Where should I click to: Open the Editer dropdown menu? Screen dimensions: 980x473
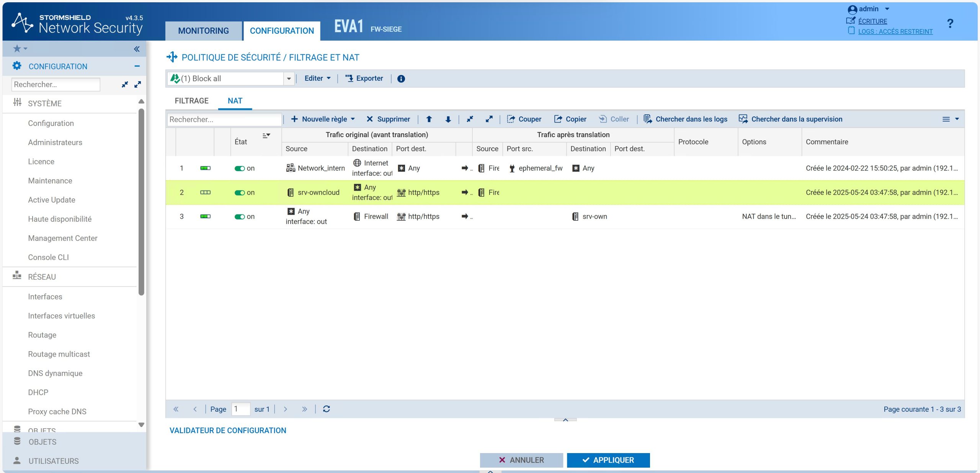[x=317, y=78]
